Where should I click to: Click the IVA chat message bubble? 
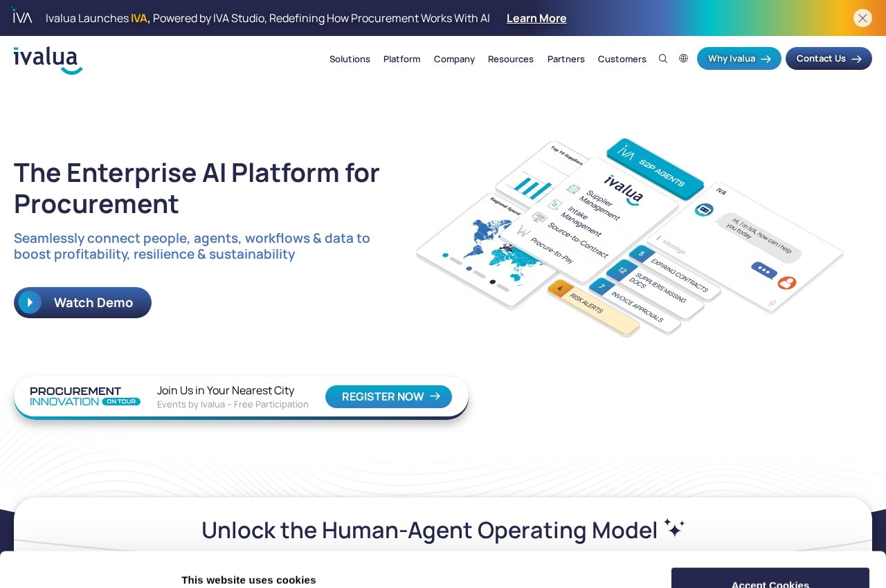tap(759, 237)
